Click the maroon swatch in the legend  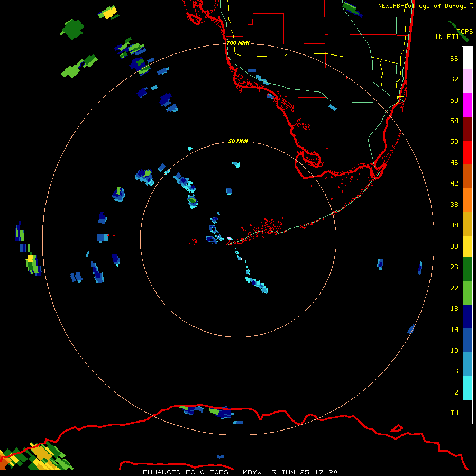pos(467,129)
